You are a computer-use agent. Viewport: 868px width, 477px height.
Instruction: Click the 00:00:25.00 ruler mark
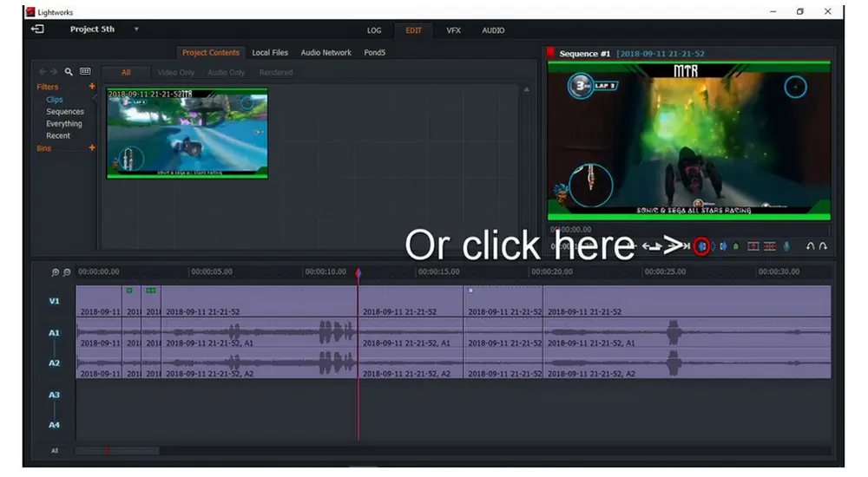(666, 271)
